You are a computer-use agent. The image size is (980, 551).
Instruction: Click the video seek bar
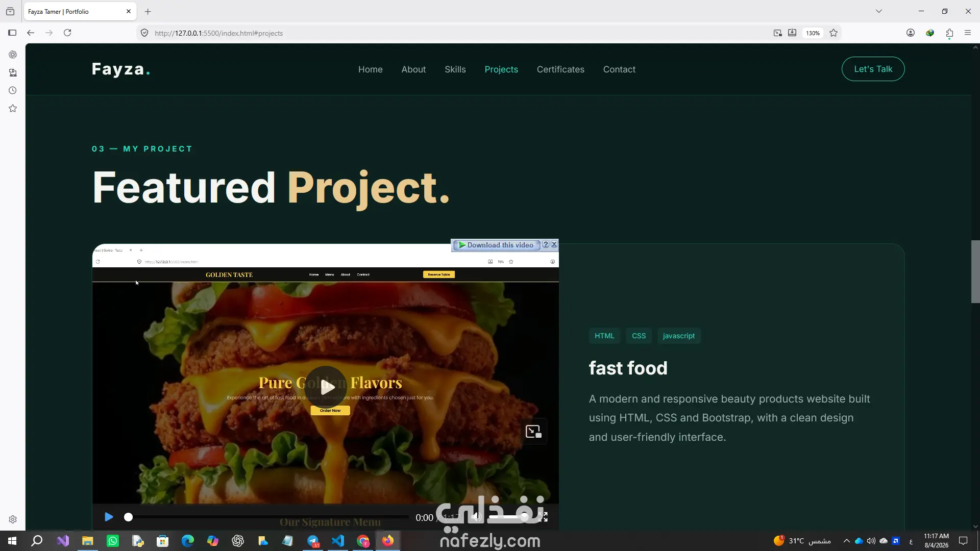[x=267, y=517]
